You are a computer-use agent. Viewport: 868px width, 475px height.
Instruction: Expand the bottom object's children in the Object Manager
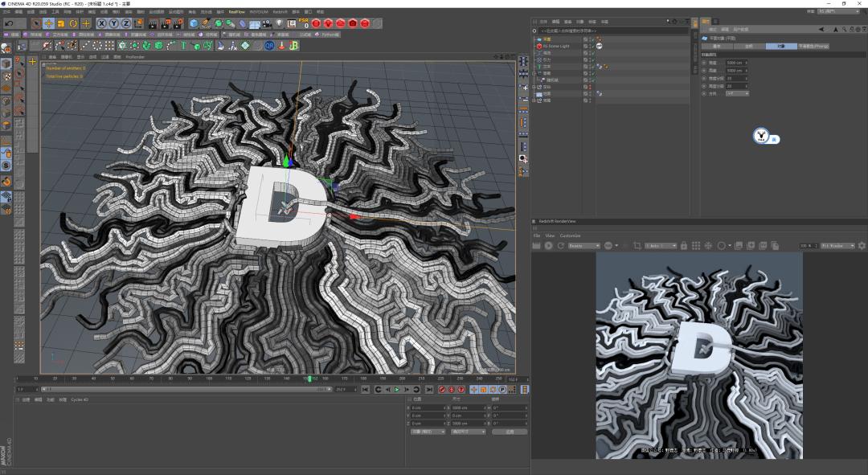click(534, 99)
